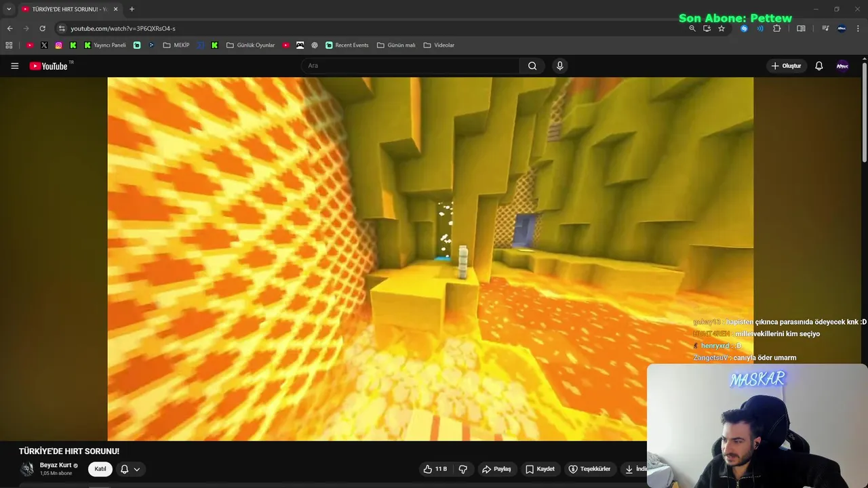Reload the page with refresh icon
Image resolution: width=868 pixels, height=488 pixels.
click(42, 28)
